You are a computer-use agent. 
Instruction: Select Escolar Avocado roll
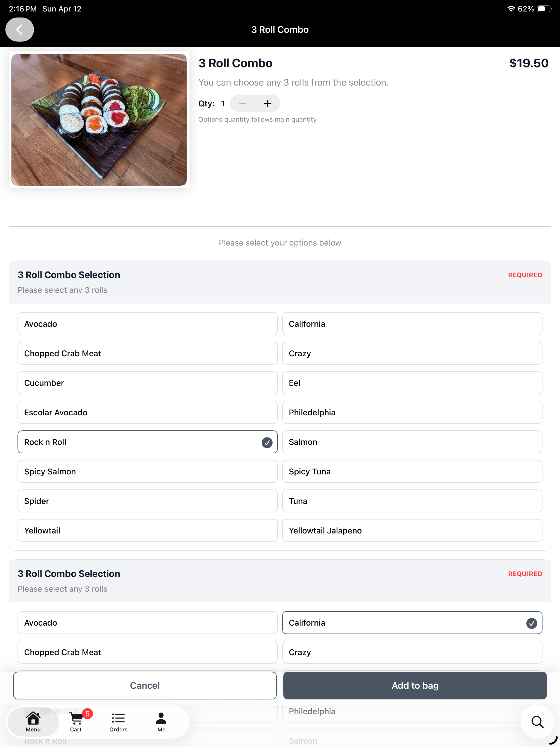click(148, 412)
